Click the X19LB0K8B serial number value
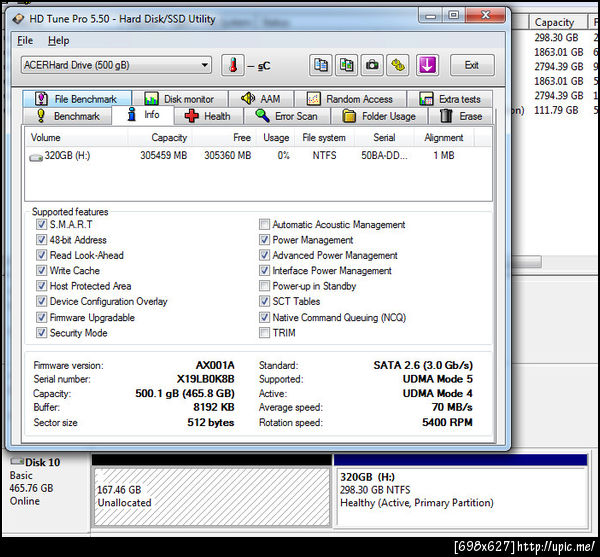600x557 pixels. tap(205, 379)
